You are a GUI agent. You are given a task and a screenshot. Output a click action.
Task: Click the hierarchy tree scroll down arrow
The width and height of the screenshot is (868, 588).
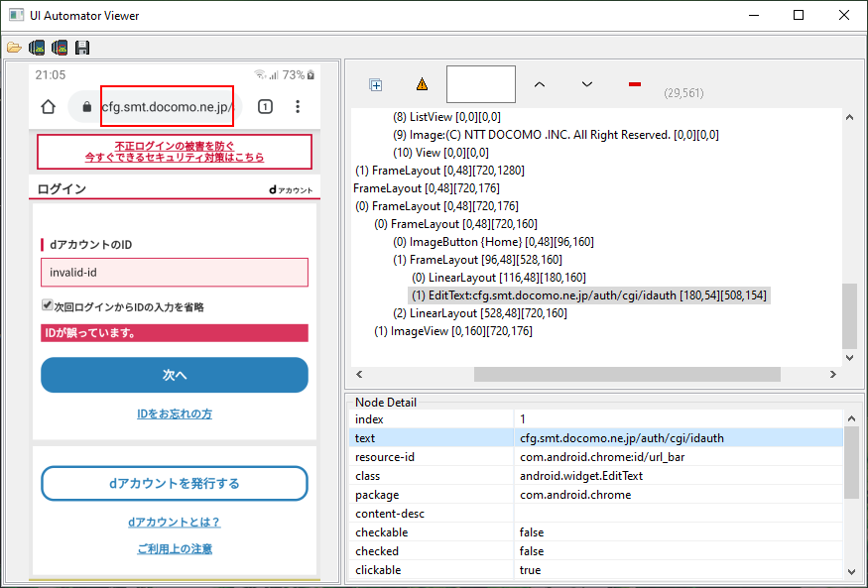click(x=850, y=358)
